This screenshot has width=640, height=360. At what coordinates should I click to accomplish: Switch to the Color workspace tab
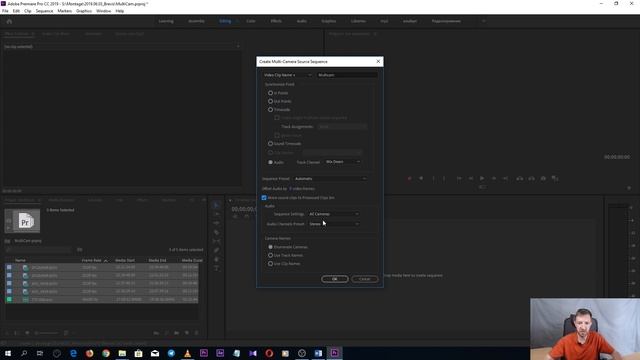[251, 21]
